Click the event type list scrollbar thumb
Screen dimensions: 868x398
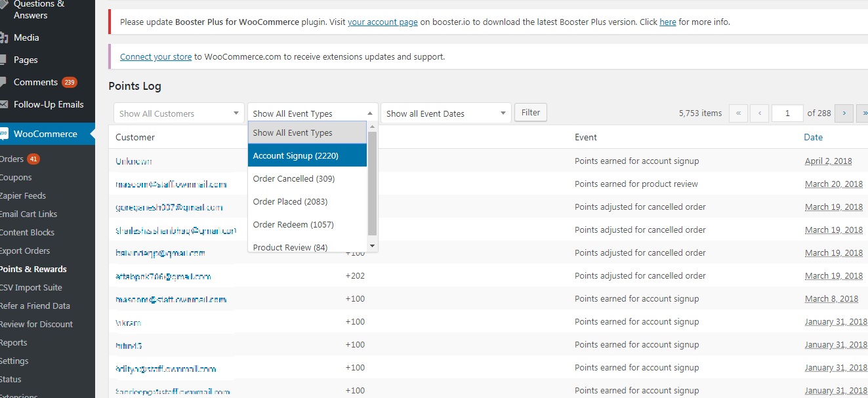(373, 183)
